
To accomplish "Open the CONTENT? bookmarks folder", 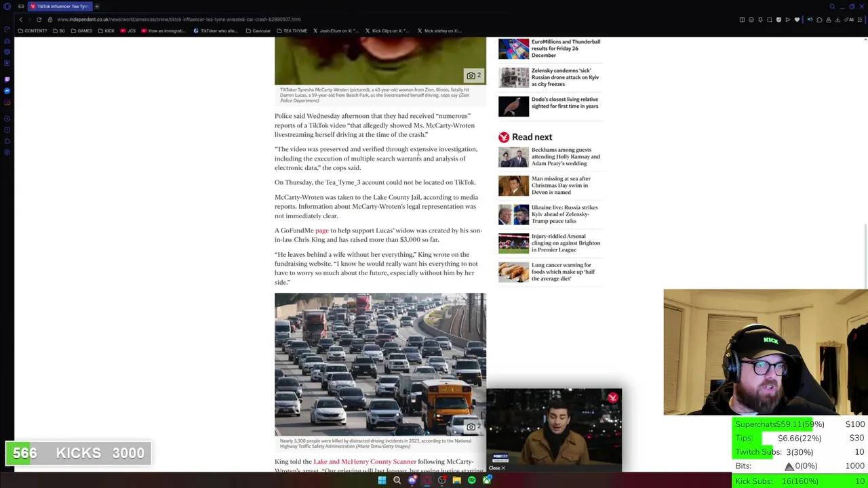I will pos(33,30).
